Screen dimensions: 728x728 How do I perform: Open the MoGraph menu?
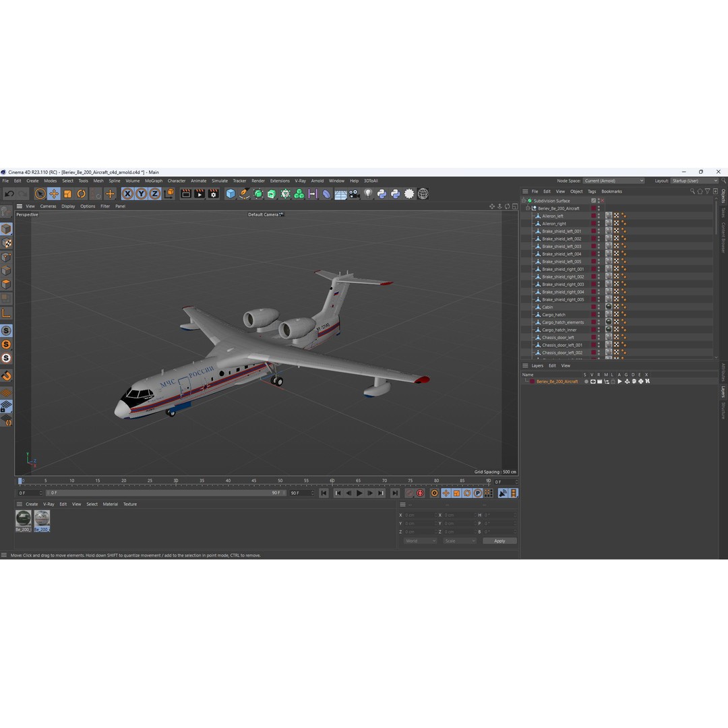click(x=154, y=181)
